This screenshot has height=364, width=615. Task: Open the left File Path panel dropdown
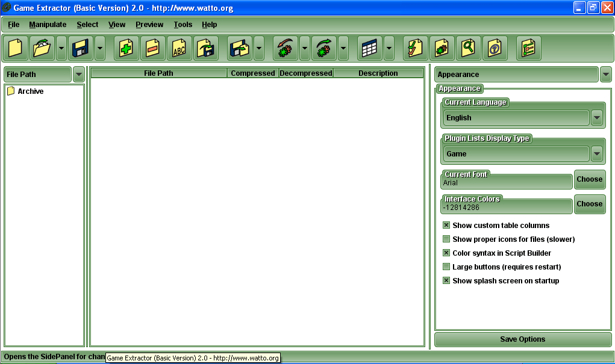click(x=78, y=74)
